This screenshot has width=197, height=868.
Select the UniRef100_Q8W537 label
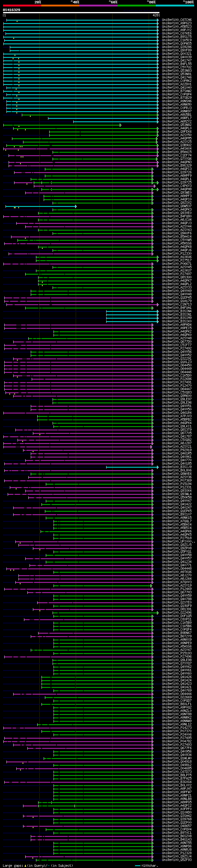pos(177,206)
